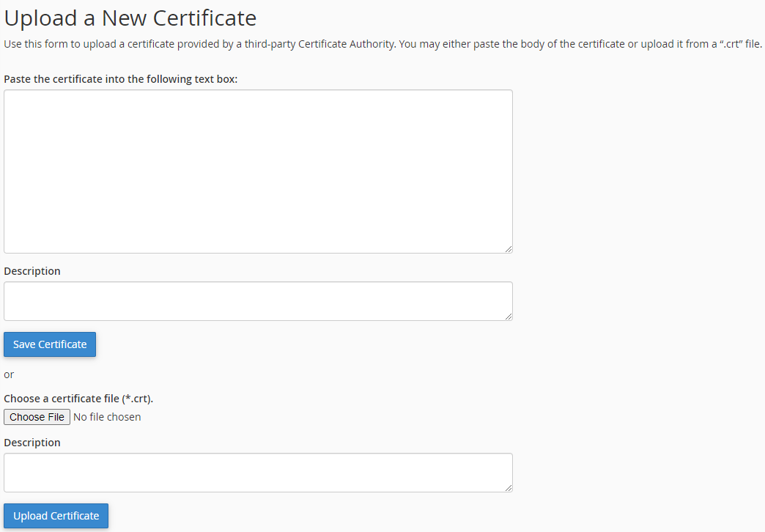
Task: Focus the Description box above Upload Certificate
Action: 258,473
